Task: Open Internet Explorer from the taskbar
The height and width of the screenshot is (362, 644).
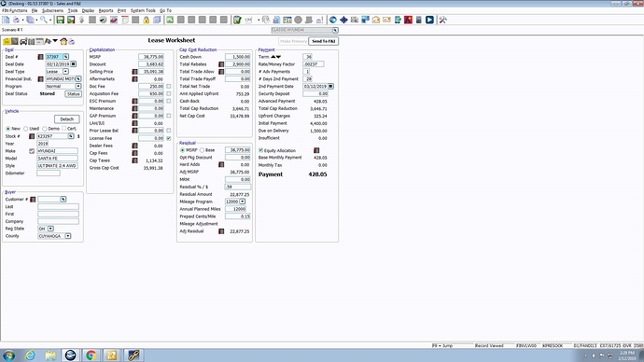Action: [x=30, y=355]
